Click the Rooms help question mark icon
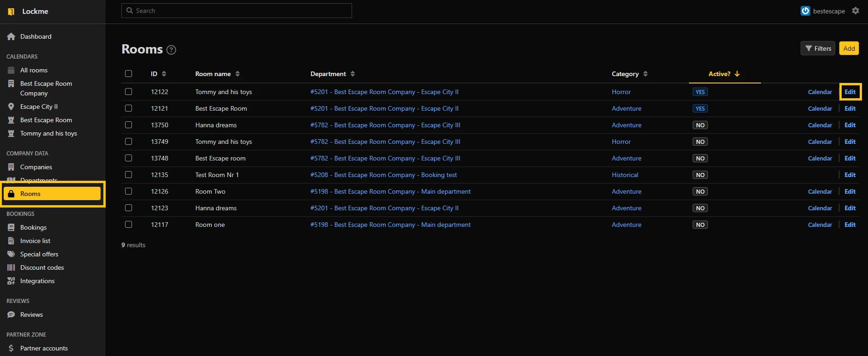The image size is (868, 356). (x=171, y=50)
